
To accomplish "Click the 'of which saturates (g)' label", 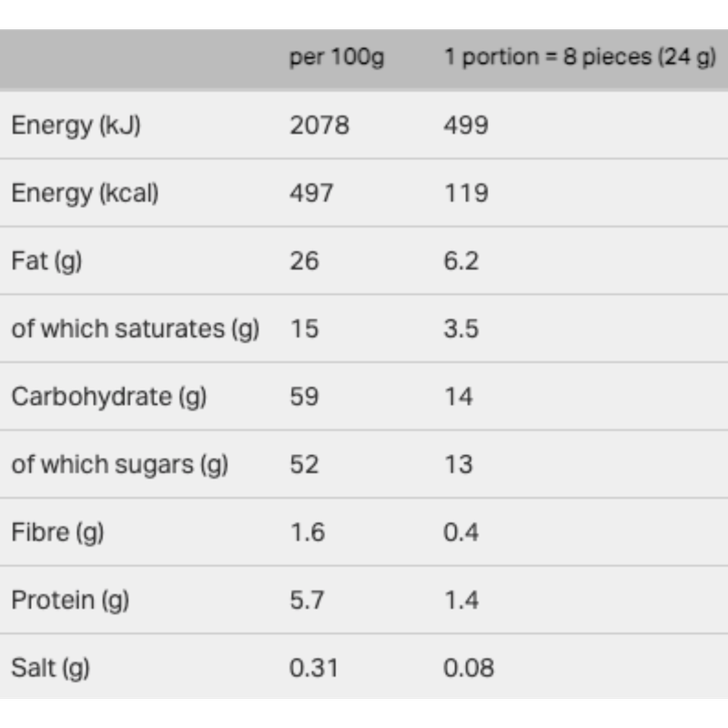I will (135, 329).
